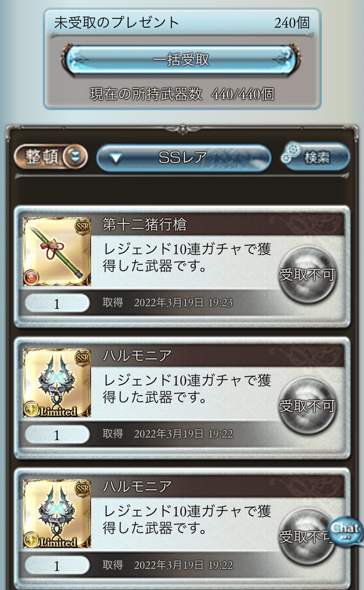Expand the SSレア rarity filter dropdown

click(183, 158)
